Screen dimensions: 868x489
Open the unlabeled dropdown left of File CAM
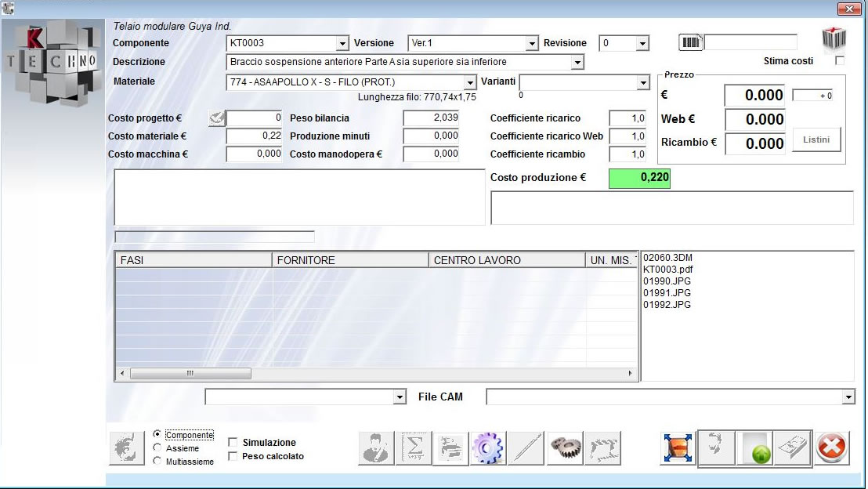400,397
